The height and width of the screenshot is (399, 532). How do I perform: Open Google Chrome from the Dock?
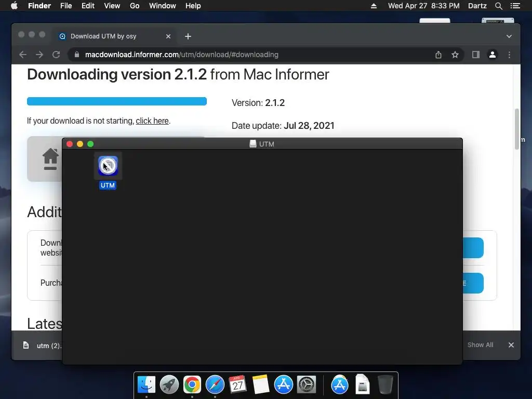pos(192,385)
